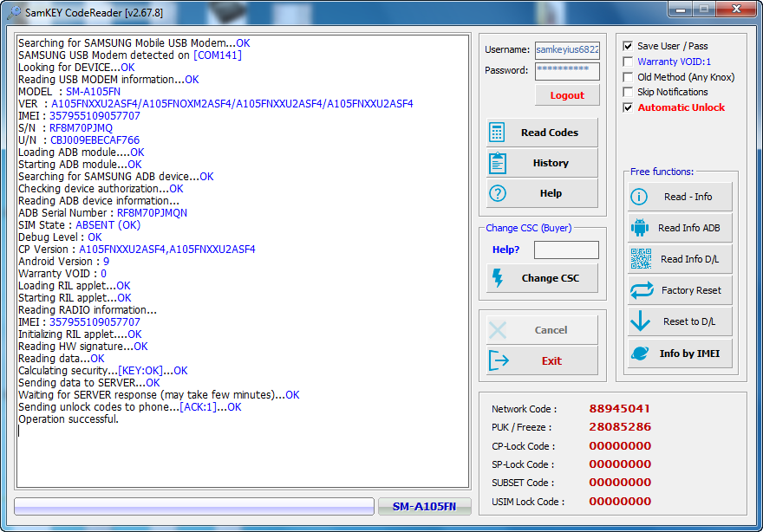This screenshot has width=763, height=532.
Task: Click the Username input field
Action: click(567, 50)
